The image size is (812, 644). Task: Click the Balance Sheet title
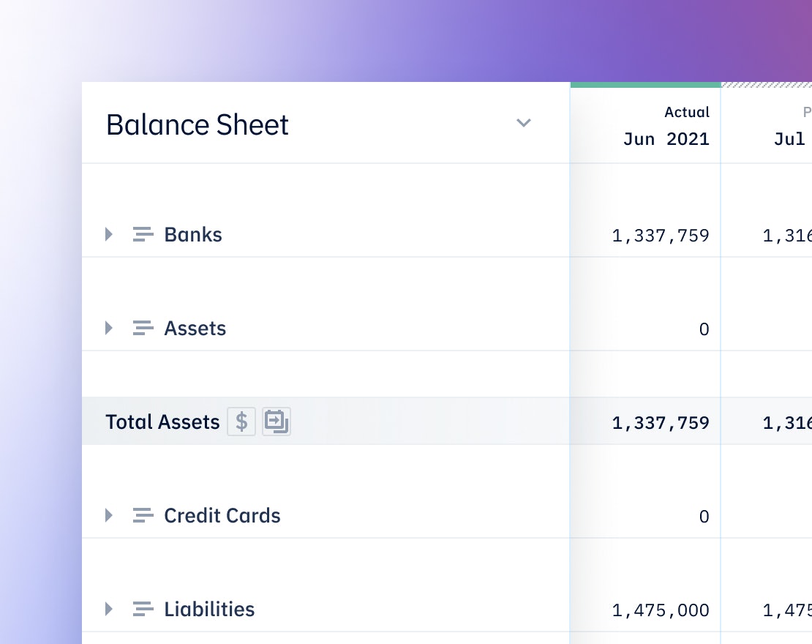click(x=198, y=125)
